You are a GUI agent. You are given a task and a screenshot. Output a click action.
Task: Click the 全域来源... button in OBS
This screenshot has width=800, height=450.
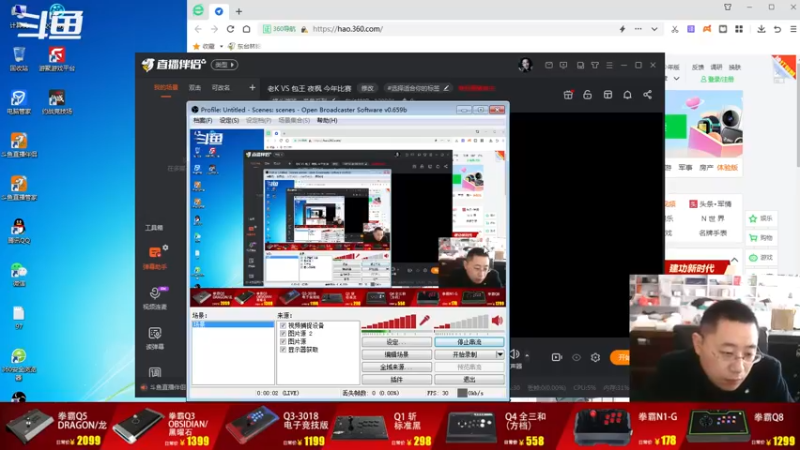coord(397,367)
